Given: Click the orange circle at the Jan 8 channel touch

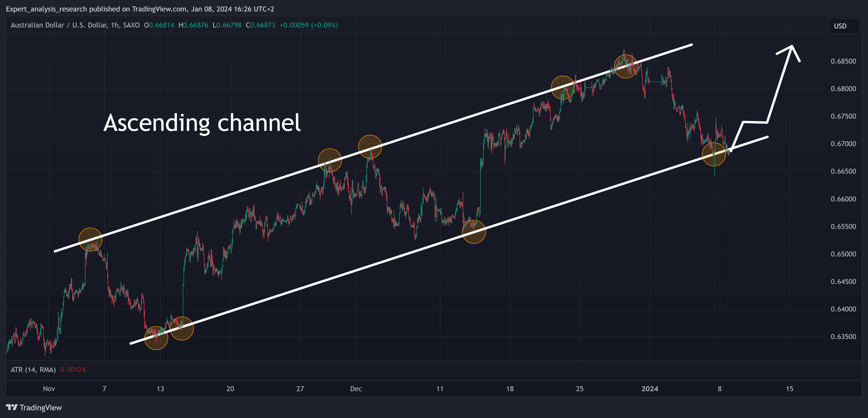Looking at the screenshot, I should 714,154.
